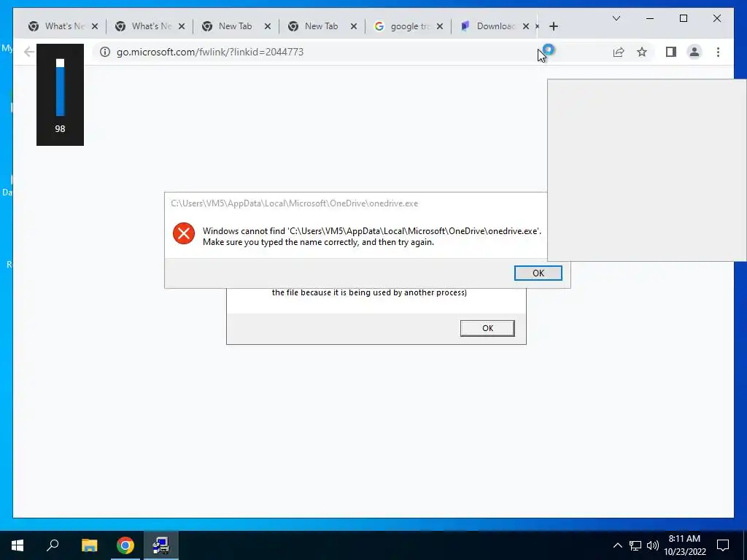Bookmark this page with star icon
Screen dimensions: 747x560
642,52
